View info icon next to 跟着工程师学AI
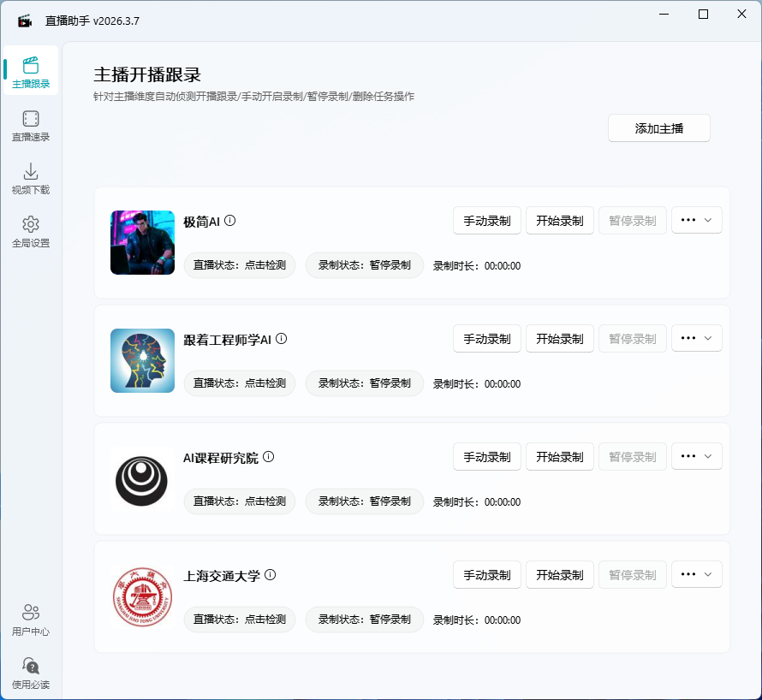Viewport: 762px width, 700px height. pos(282,338)
